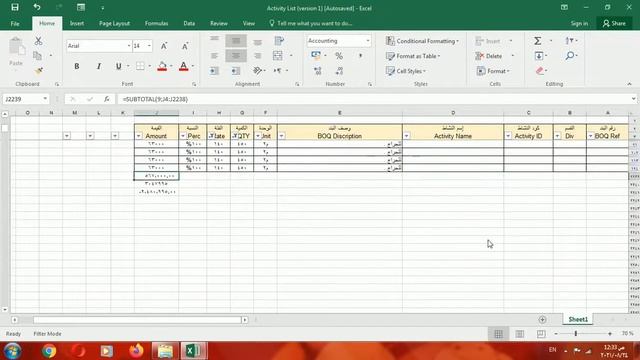Click the Insert Function fx icon
Screen dimensions: 640x360
pyautogui.click(x=107, y=99)
